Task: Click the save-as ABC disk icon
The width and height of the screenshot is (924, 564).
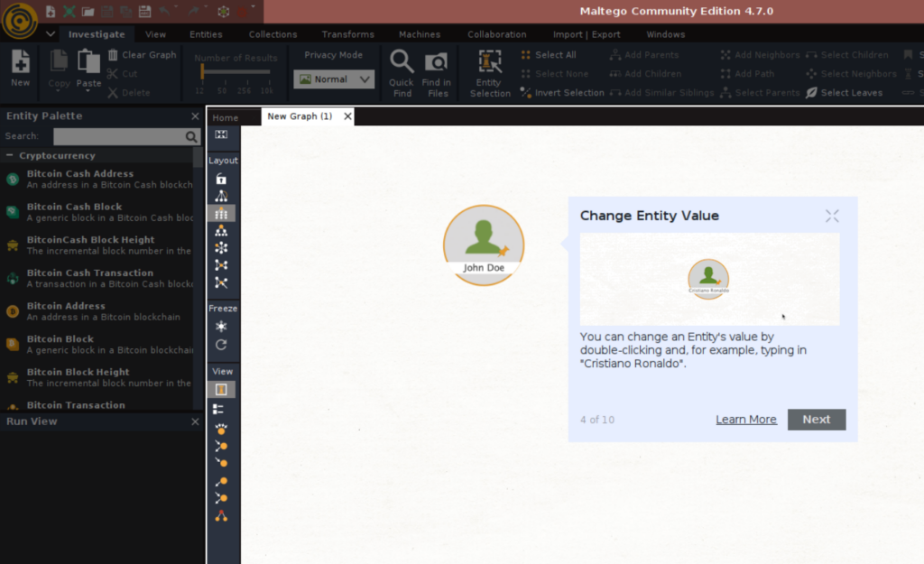Action: click(x=144, y=11)
